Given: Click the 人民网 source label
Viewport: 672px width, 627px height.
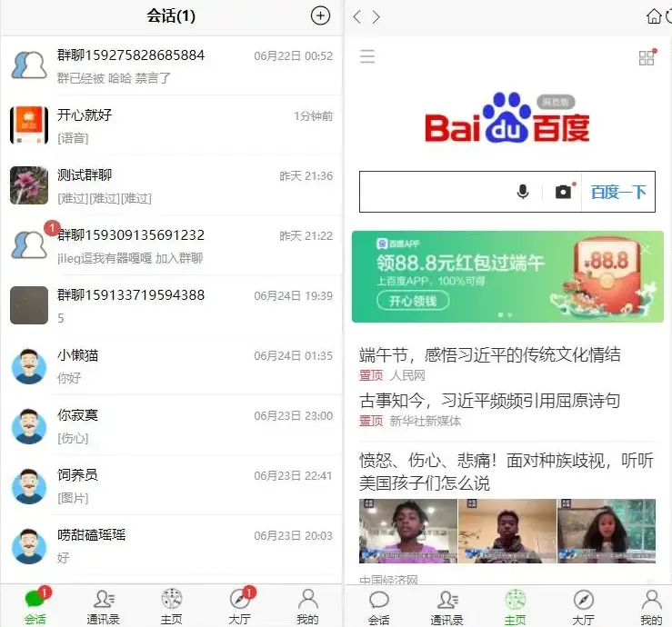Looking at the screenshot, I should 407,375.
